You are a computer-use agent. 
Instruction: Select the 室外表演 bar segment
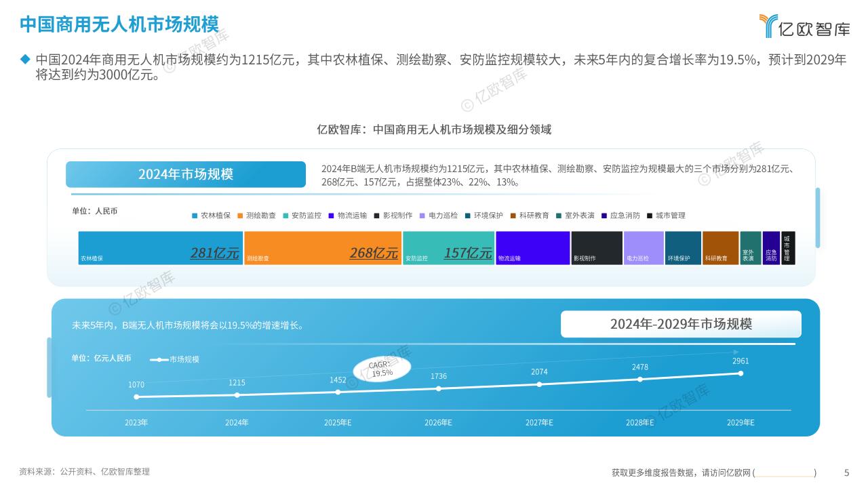[x=751, y=248]
